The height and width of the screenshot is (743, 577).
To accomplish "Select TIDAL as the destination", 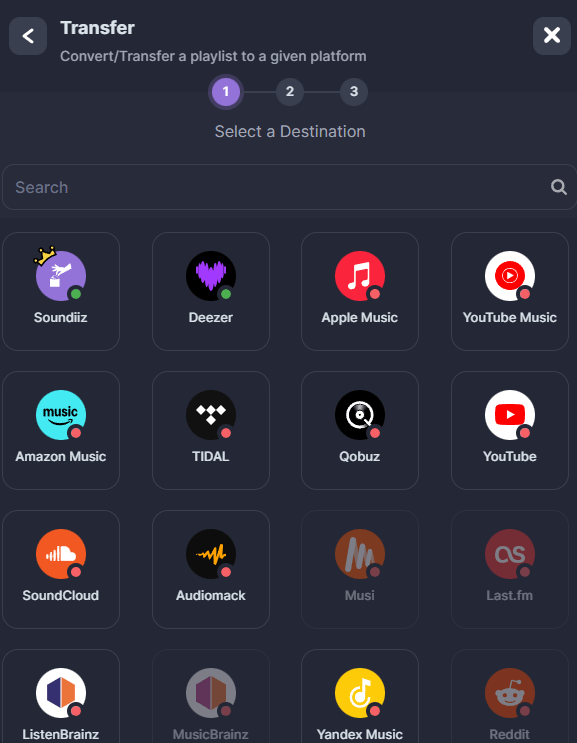I will (211, 430).
